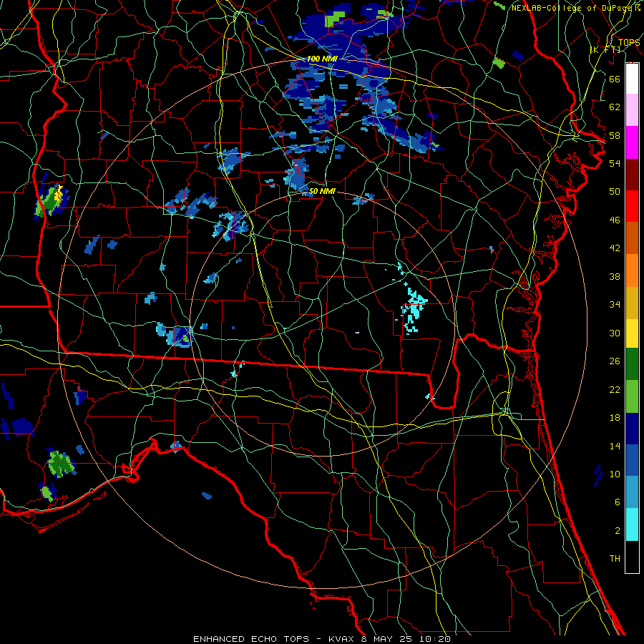Viewport: 644px width, 644px height.
Task: Click the dark red legend swatch
Action: [x=632, y=174]
